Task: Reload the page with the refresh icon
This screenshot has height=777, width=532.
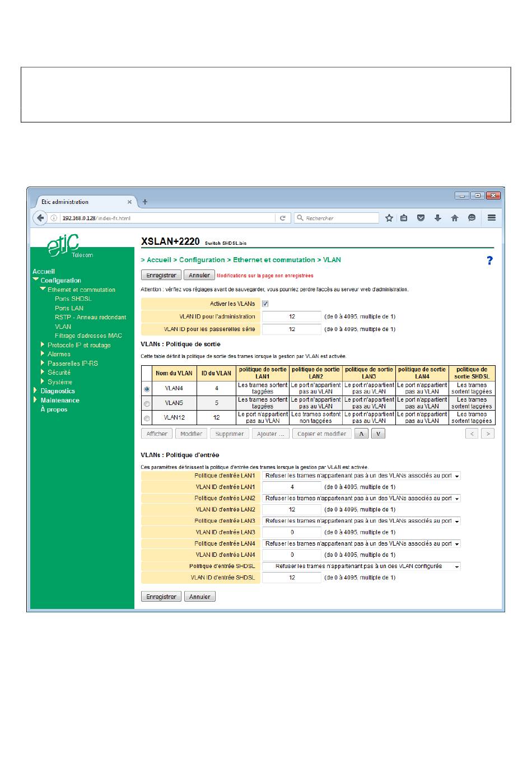Action: 283,218
